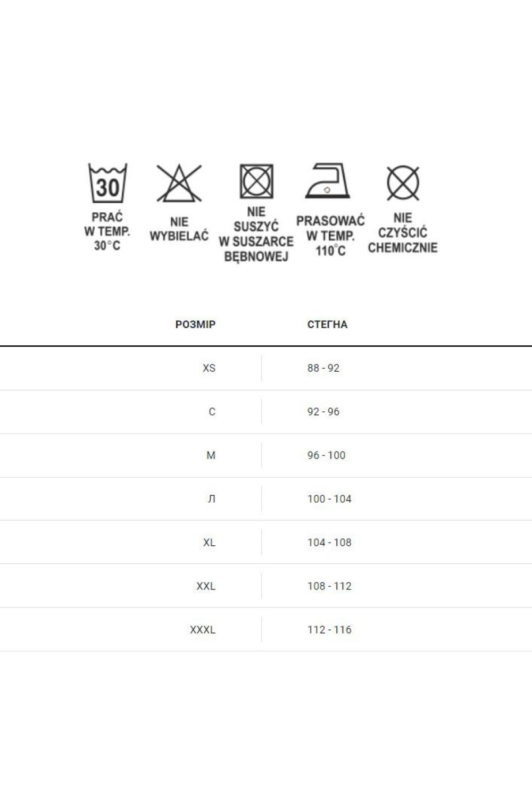Click the 30 degree wash tub icon
This screenshot has width=532, height=798.
point(107,183)
